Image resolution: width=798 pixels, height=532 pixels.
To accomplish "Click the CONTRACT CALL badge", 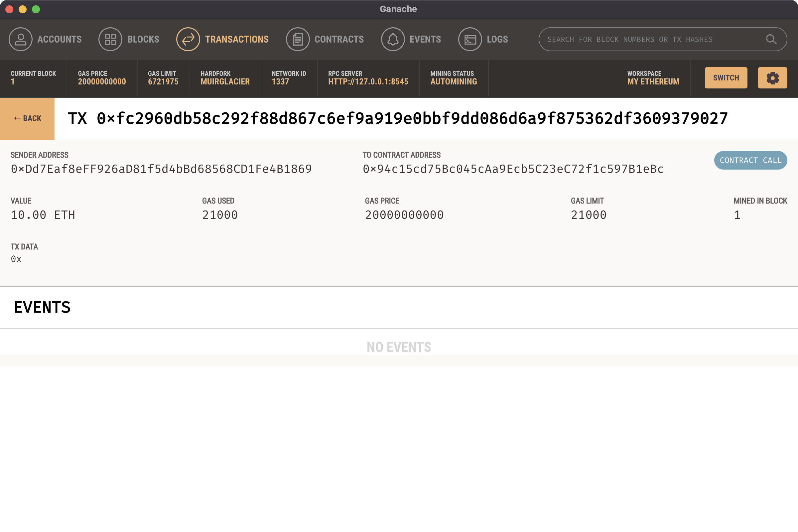I will 750,160.
